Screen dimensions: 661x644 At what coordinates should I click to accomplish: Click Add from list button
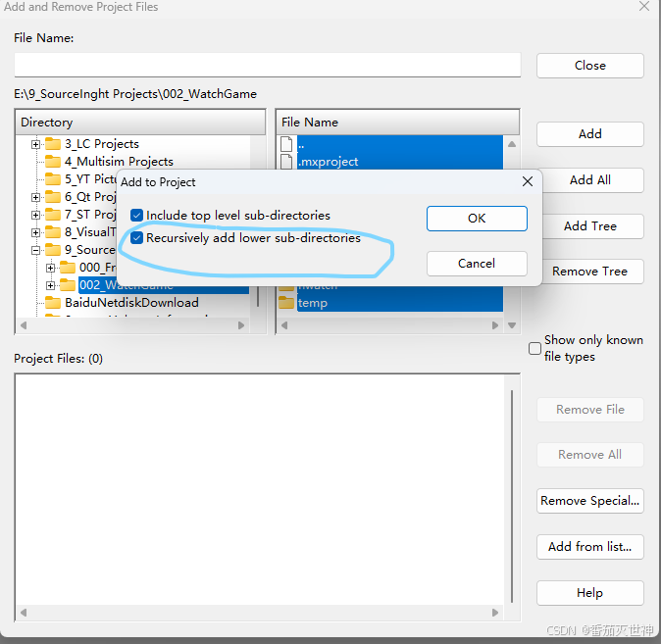tap(589, 547)
